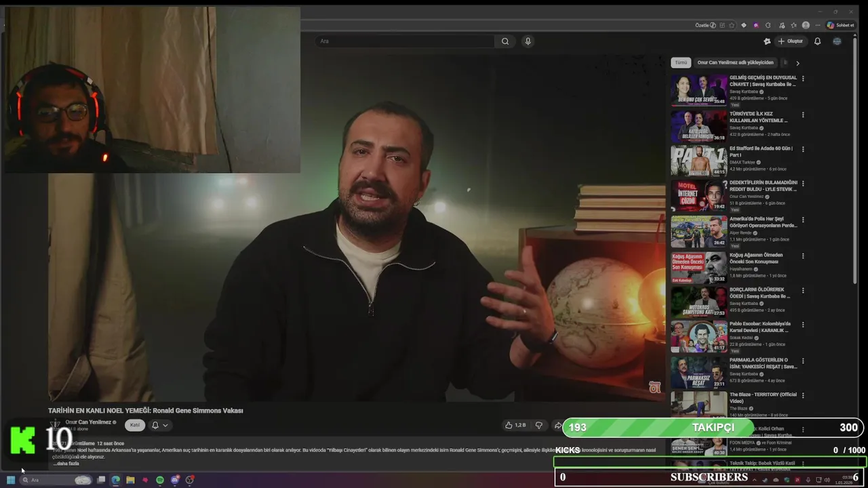This screenshot has height=488, width=868.
Task: Click the share arrow under the video
Action: (x=557, y=425)
